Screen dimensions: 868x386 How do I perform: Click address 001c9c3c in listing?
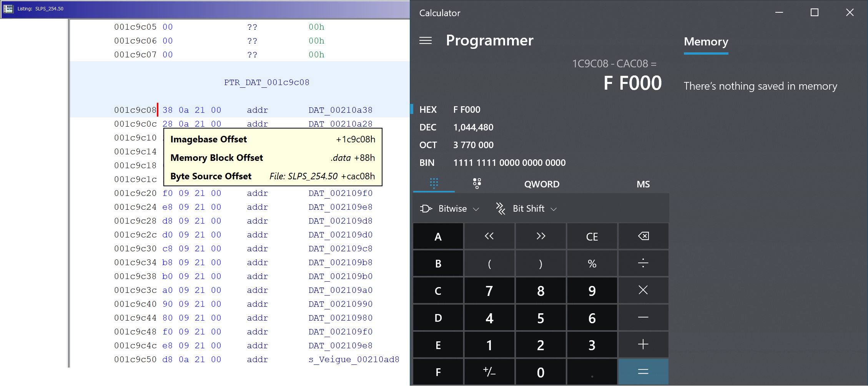tap(135, 290)
